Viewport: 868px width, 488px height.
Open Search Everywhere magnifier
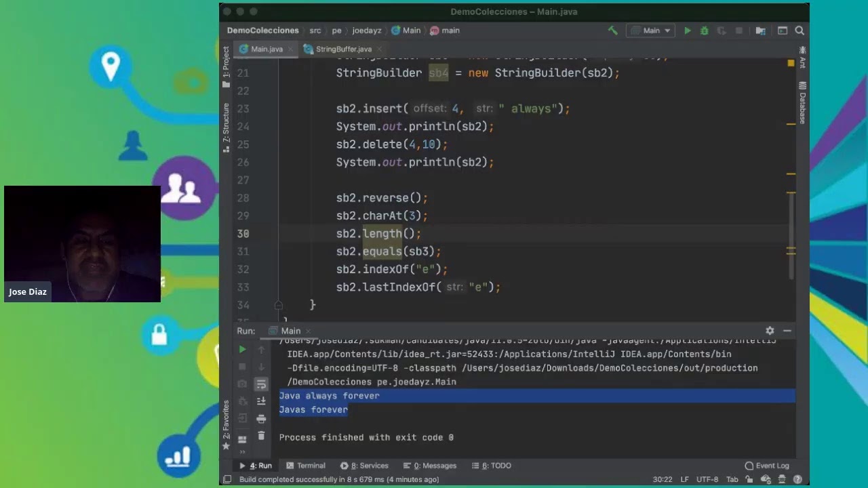tap(800, 30)
